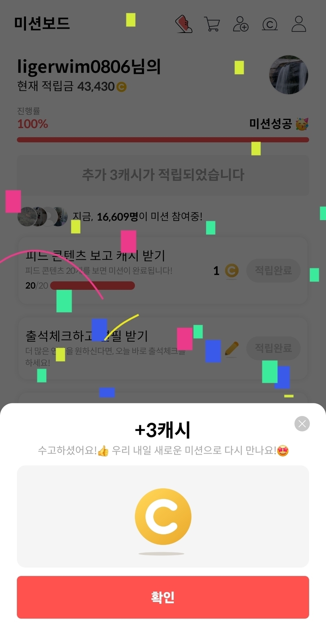Image resolution: width=326 pixels, height=644 pixels.
Task: Open the cash coin icon in header
Action: click(270, 24)
